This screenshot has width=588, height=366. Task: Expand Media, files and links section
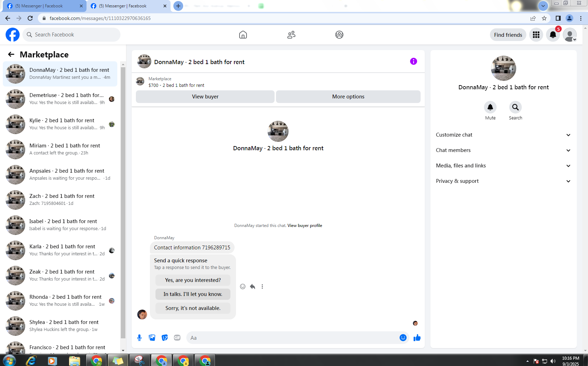[x=503, y=166]
